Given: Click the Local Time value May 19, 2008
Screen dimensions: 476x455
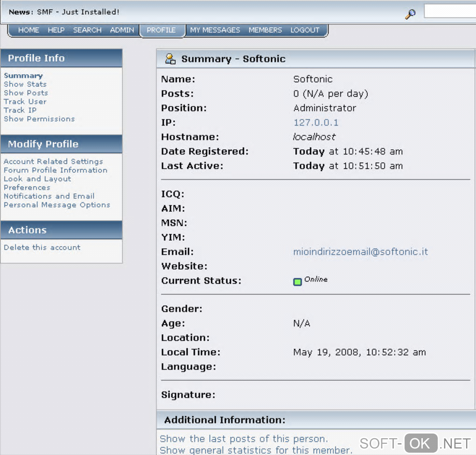Looking at the screenshot, I should (359, 352).
